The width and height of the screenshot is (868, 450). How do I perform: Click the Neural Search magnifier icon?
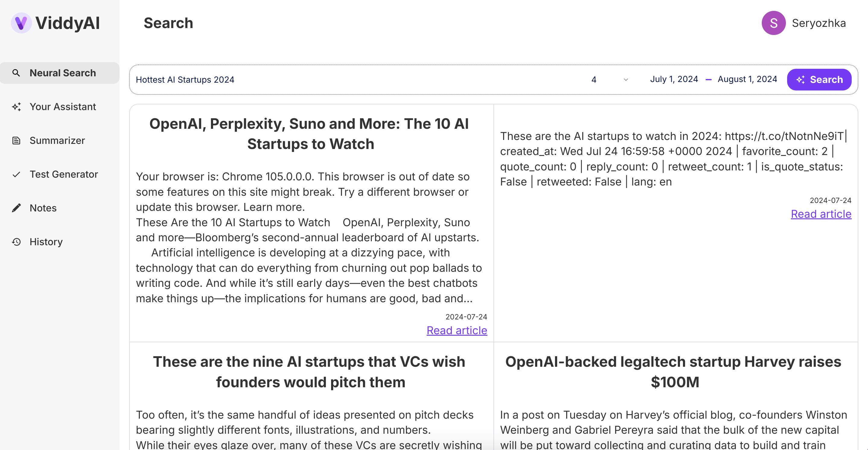(x=16, y=73)
